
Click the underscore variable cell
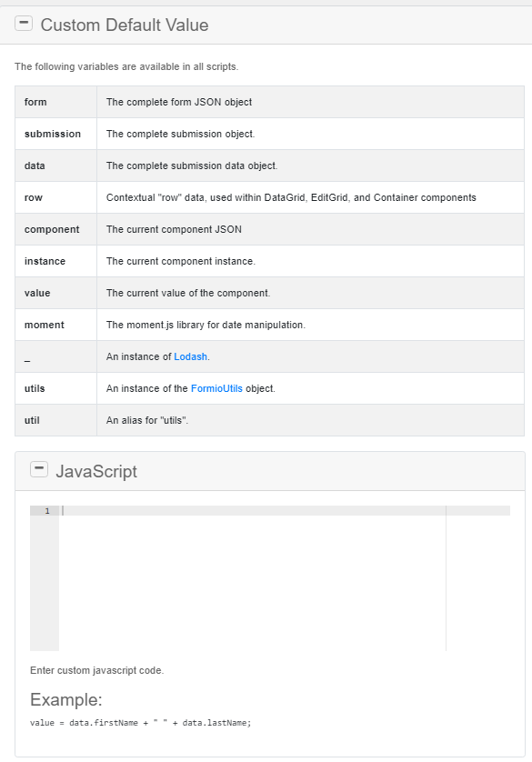[x=55, y=356]
